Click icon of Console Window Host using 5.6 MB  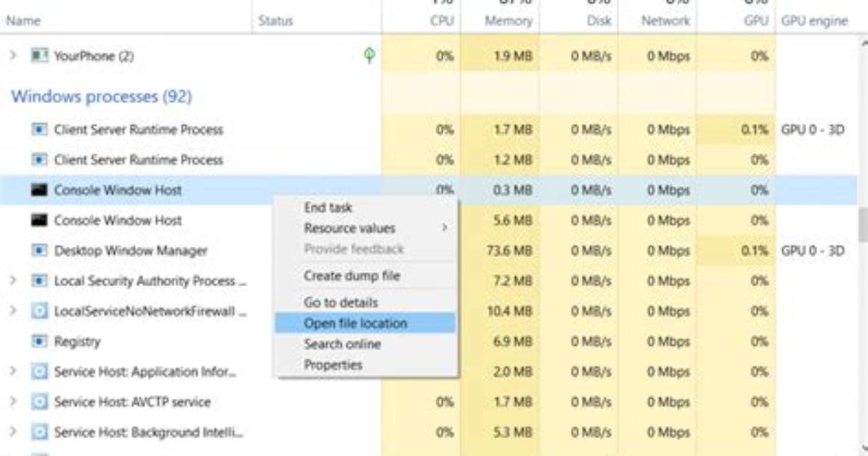pos(39,221)
